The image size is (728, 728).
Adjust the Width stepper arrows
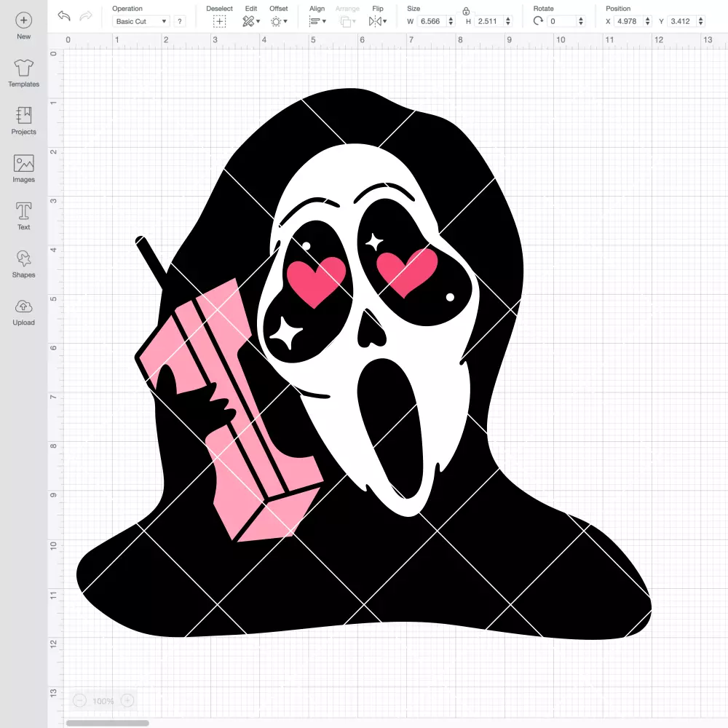tap(451, 21)
